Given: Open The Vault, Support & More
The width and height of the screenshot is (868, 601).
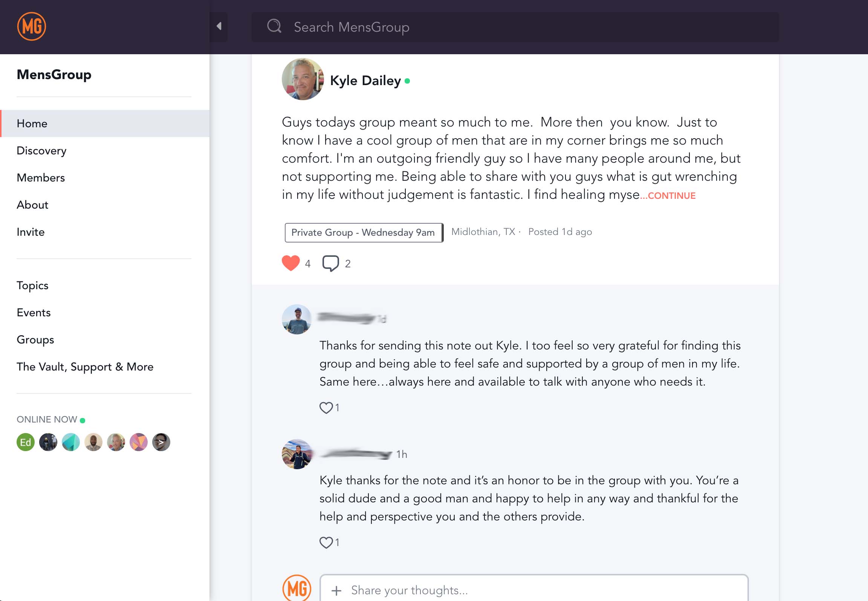Looking at the screenshot, I should 85,367.
